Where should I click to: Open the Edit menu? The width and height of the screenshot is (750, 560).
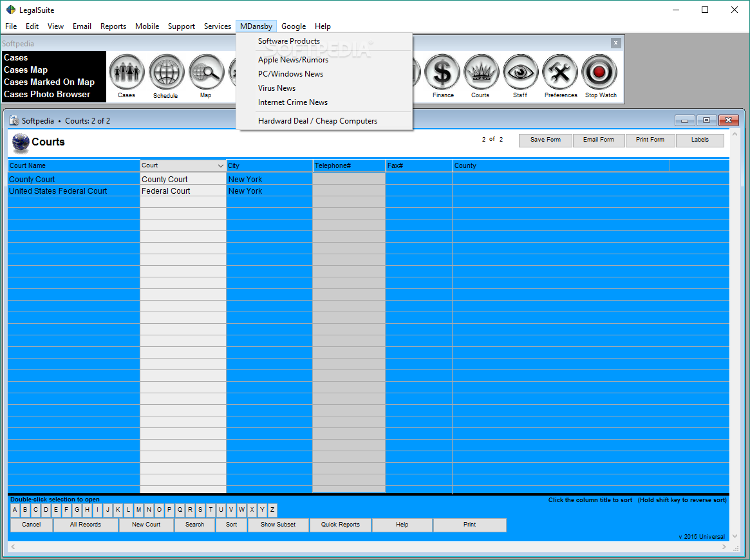tap(32, 26)
